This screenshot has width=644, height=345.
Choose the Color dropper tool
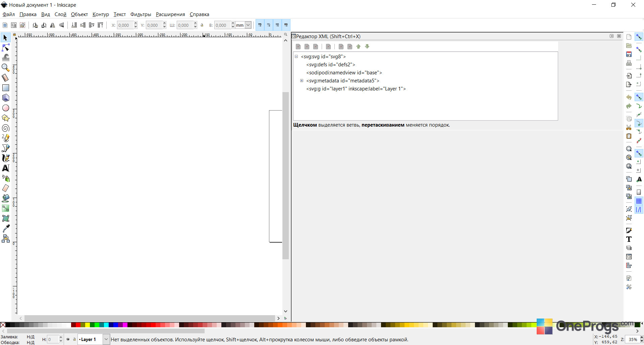pyautogui.click(x=6, y=228)
